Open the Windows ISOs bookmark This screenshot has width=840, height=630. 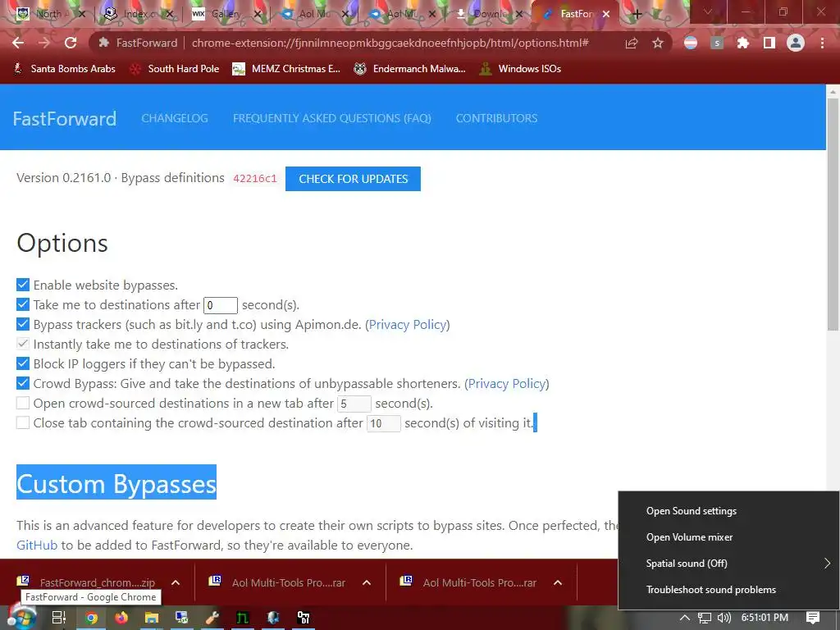(x=521, y=69)
